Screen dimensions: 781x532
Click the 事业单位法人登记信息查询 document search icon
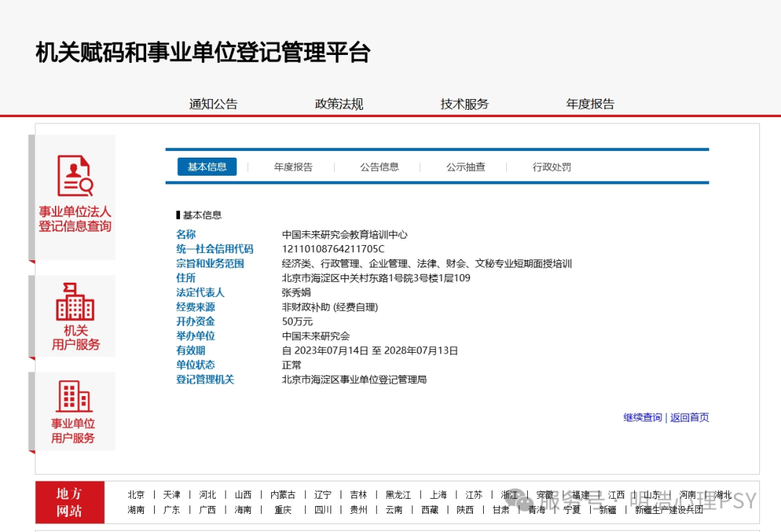(x=75, y=176)
